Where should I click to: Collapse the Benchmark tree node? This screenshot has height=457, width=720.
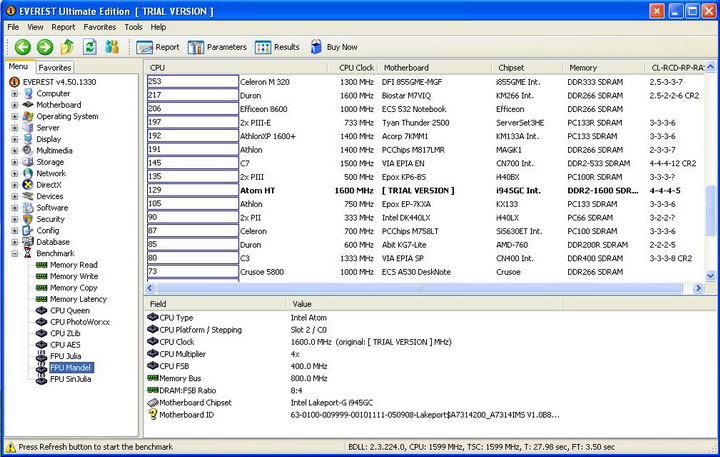pyautogui.click(x=15, y=253)
